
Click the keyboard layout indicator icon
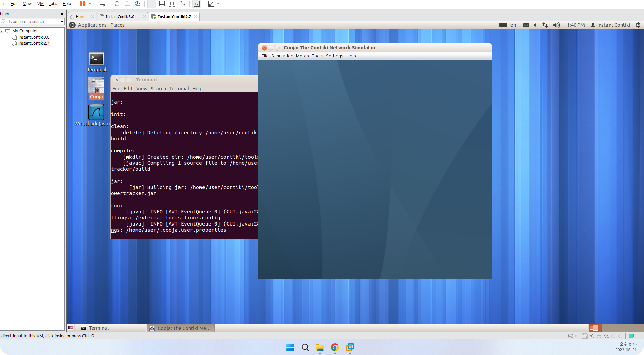(x=503, y=25)
